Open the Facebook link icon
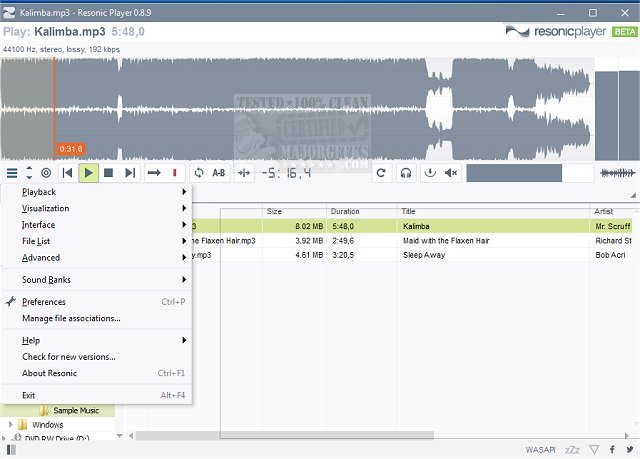 pyautogui.click(x=612, y=450)
